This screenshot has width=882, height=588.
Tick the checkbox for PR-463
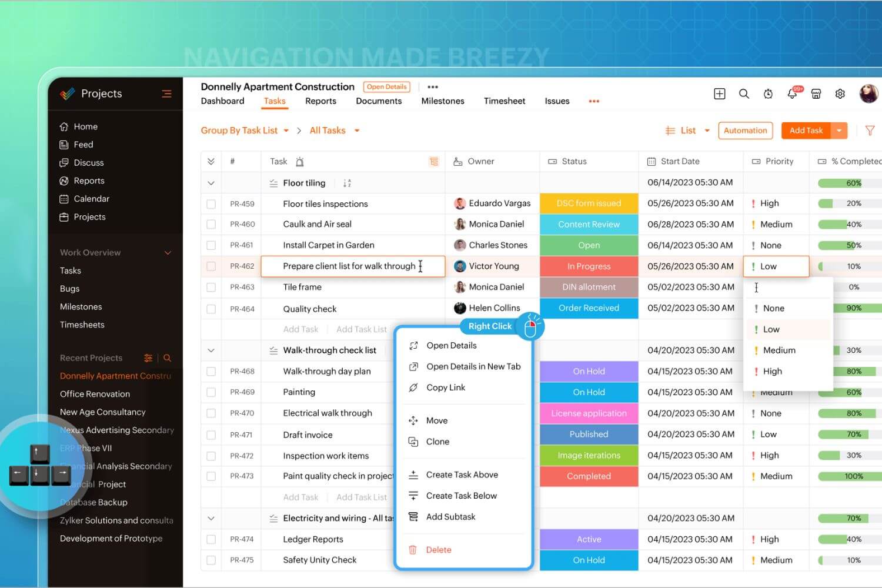coord(211,288)
